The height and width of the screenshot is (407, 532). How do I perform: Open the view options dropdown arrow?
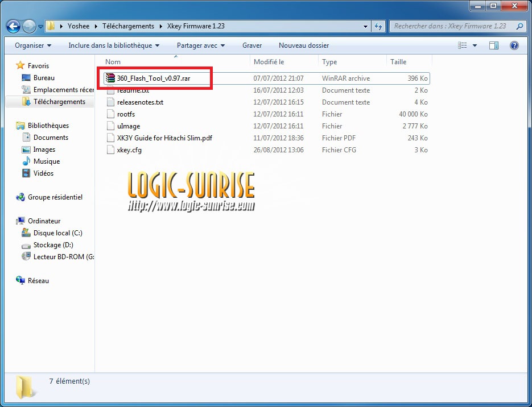tap(475, 45)
